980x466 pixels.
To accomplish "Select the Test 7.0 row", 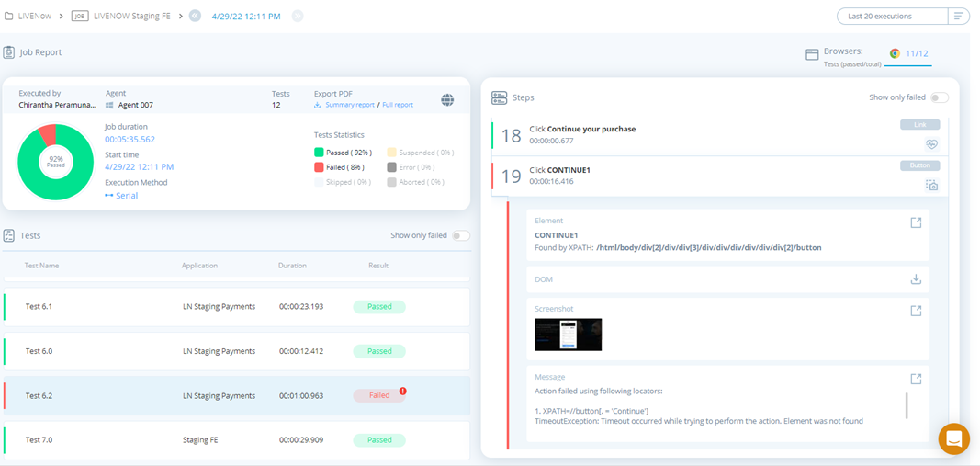I will [x=237, y=439].
